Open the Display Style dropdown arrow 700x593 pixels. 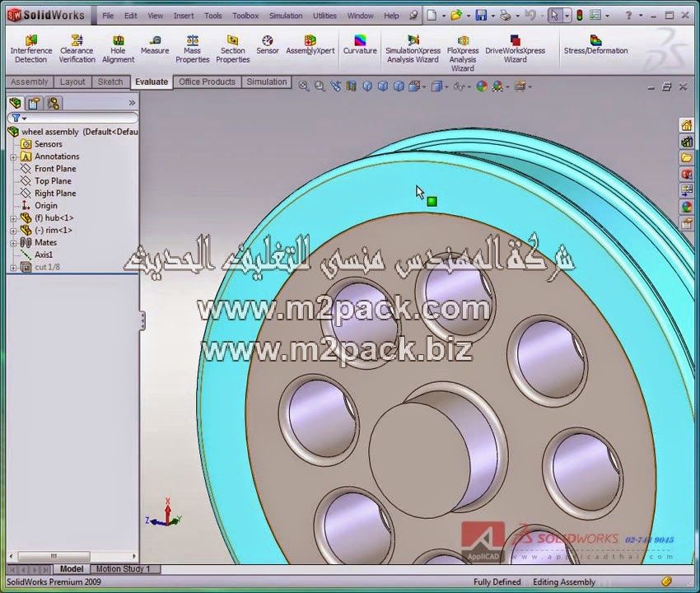(446, 86)
